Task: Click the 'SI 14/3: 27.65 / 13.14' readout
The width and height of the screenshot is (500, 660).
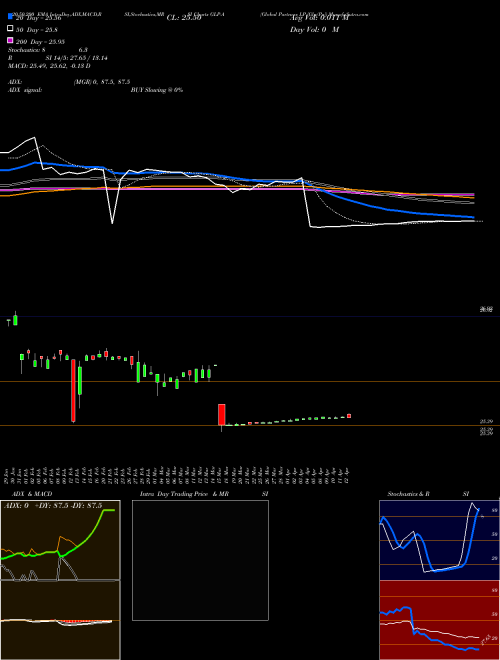Action: click(x=76, y=58)
